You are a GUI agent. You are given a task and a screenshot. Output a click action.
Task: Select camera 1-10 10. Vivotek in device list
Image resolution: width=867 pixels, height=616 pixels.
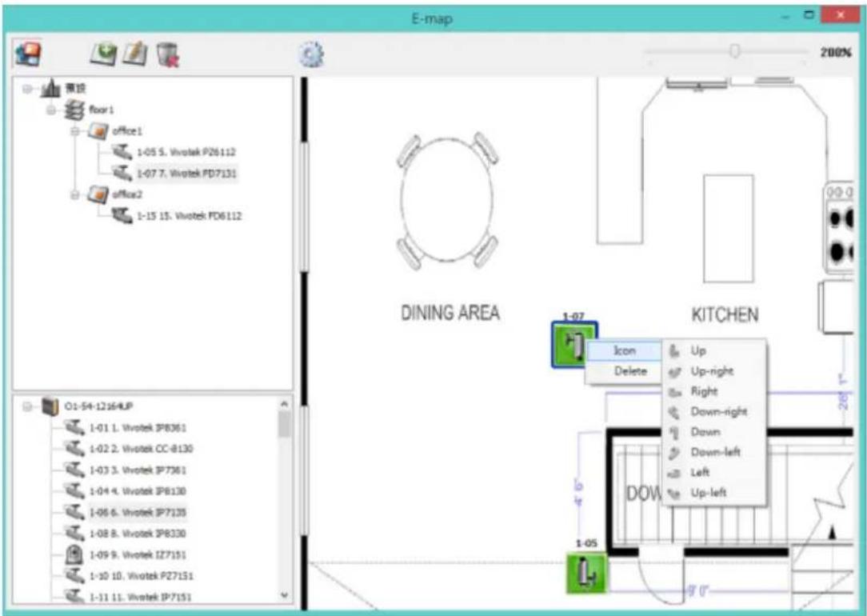pos(141,576)
